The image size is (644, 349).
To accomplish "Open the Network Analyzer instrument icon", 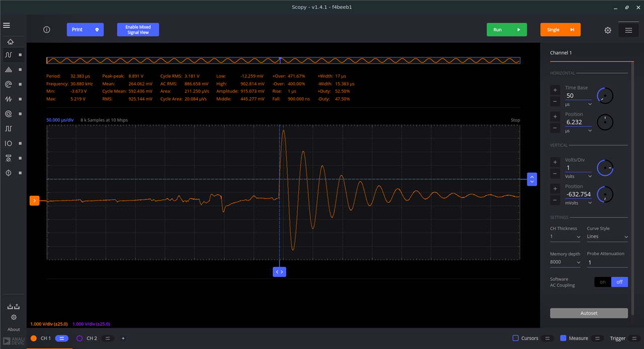I will pyautogui.click(x=9, y=84).
